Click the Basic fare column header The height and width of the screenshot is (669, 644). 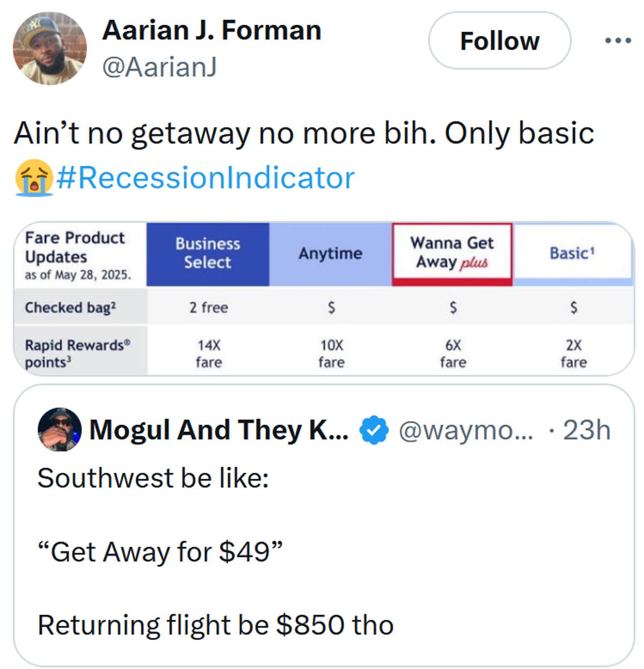pos(572,253)
